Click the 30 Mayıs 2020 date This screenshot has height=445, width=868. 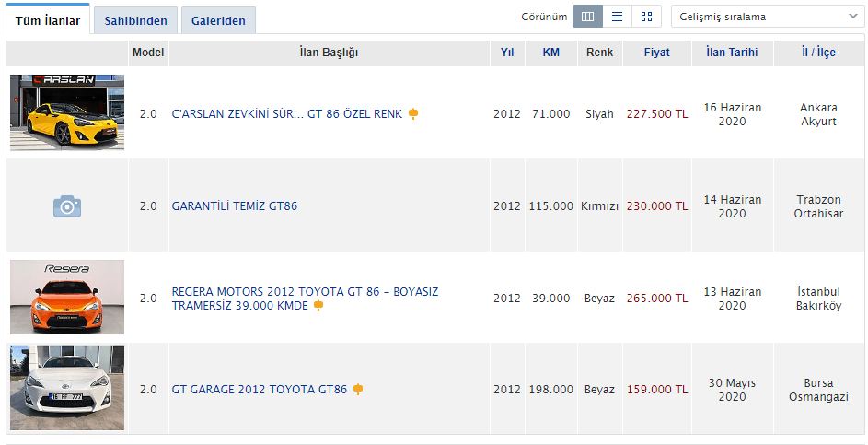(x=733, y=390)
